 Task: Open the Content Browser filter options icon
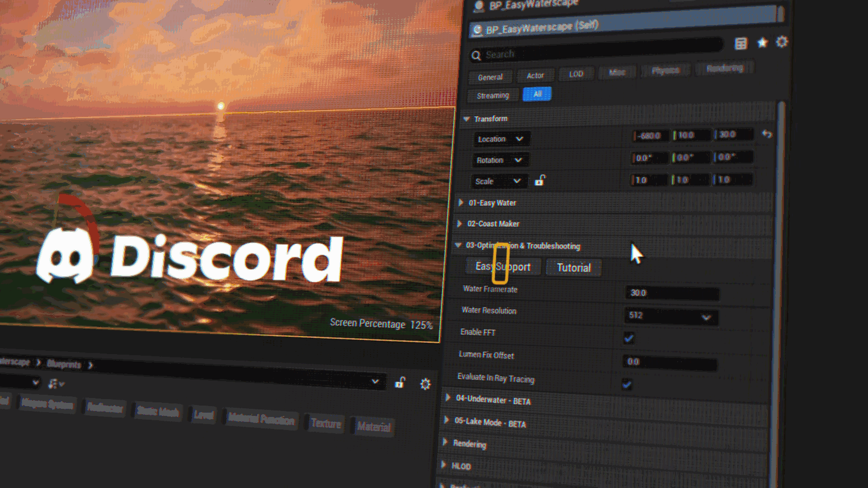click(x=56, y=384)
